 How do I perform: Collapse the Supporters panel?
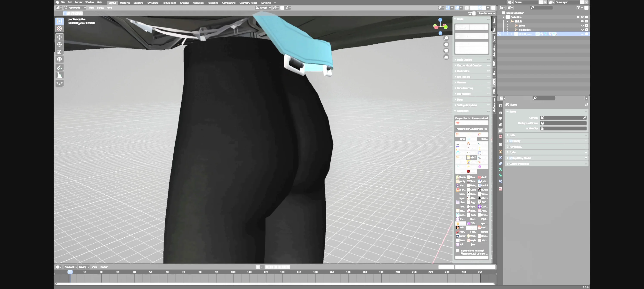(472, 111)
